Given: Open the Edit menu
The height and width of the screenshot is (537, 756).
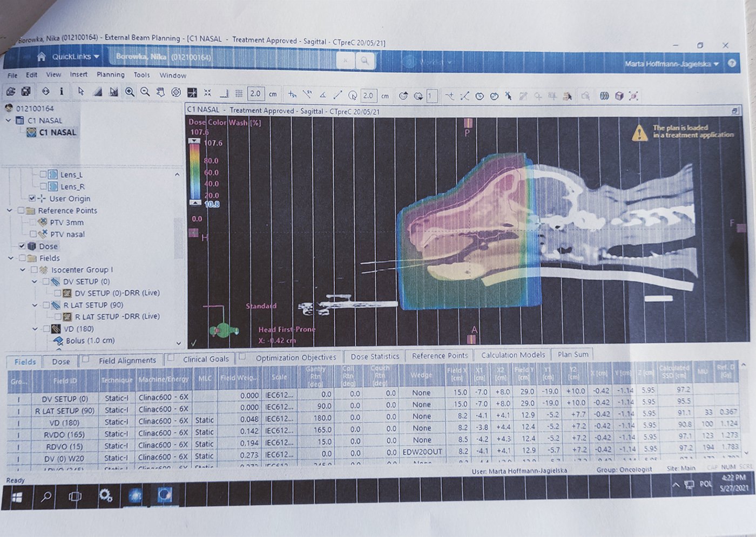Looking at the screenshot, I should click(32, 74).
